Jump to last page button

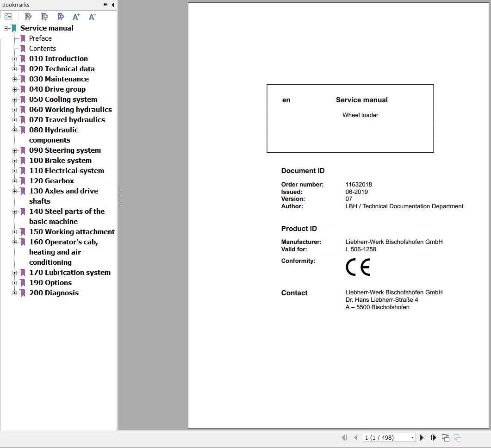[433, 437]
